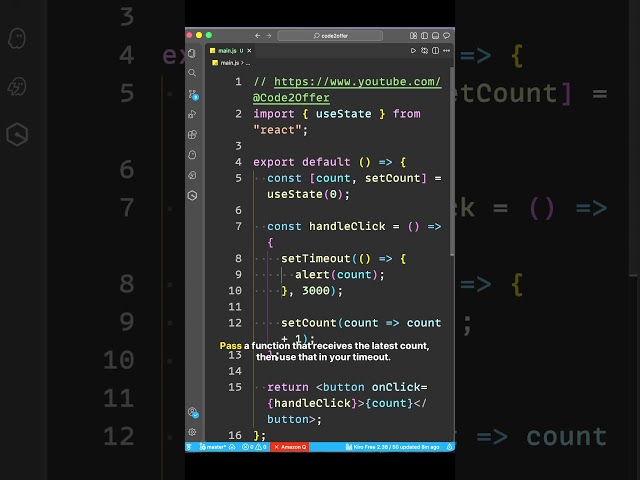Open the Accounts icon in activity bar
Screen dimensions: 640x480
193,412
